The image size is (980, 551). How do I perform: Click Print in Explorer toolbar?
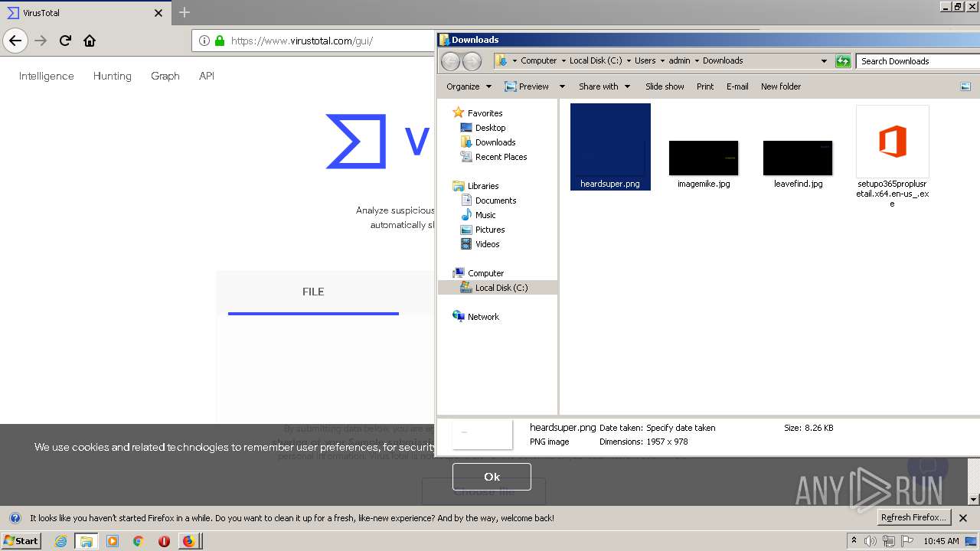coord(705,86)
